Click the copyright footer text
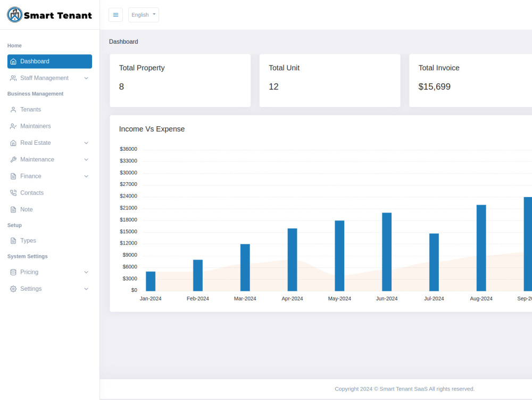Image resolution: width=532 pixels, height=400 pixels. [404, 389]
